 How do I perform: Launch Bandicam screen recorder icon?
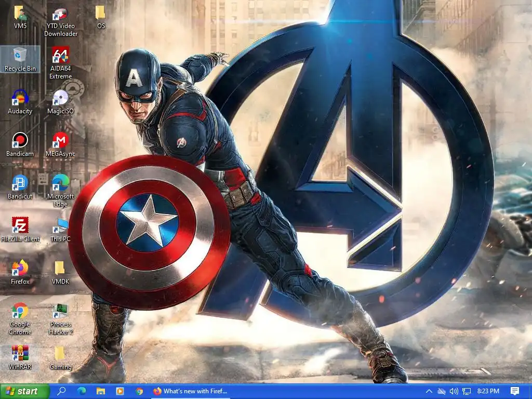(x=20, y=144)
